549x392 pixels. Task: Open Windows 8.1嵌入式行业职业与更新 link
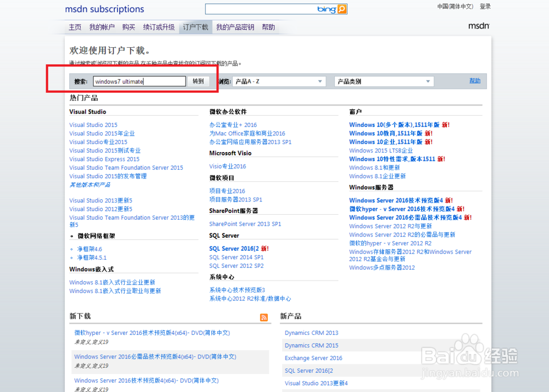[x=115, y=291]
